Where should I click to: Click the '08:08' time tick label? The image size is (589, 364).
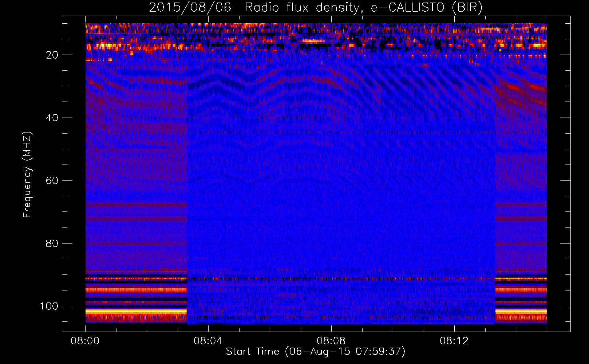coord(331,341)
